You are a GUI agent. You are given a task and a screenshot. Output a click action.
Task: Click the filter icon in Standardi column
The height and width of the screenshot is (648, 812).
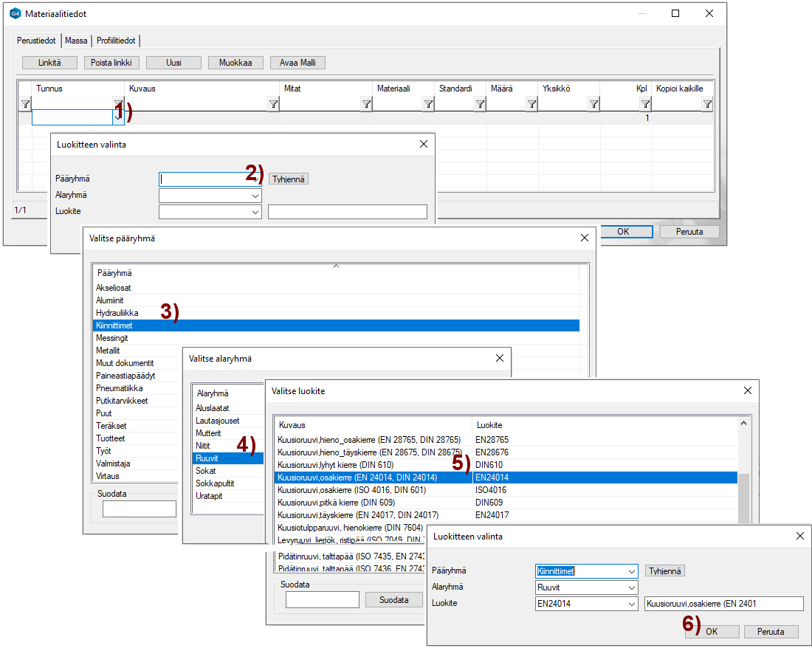[480, 105]
